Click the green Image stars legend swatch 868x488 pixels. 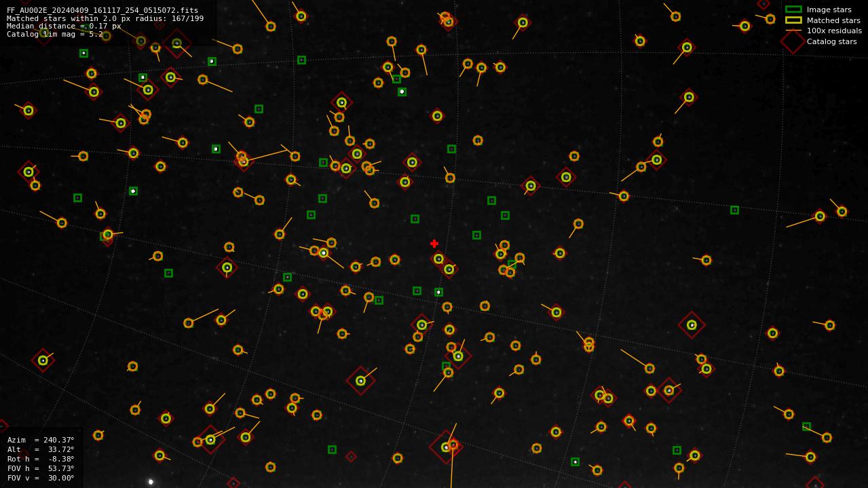coord(793,10)
